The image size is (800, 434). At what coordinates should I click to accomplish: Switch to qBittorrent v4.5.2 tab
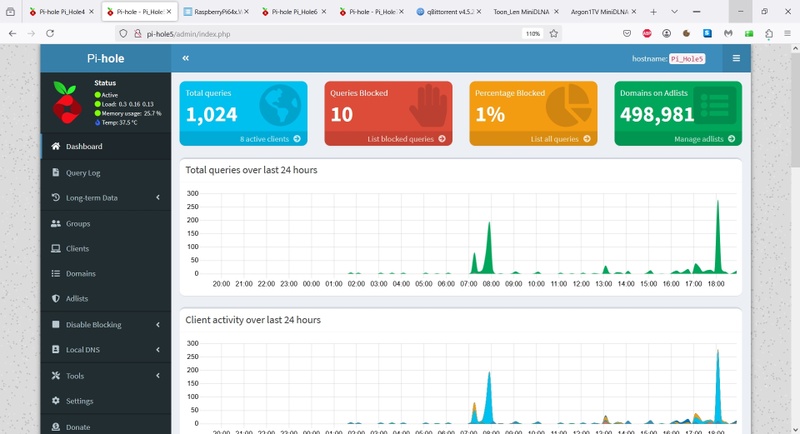pyautogui.click(x=449, y=12)
